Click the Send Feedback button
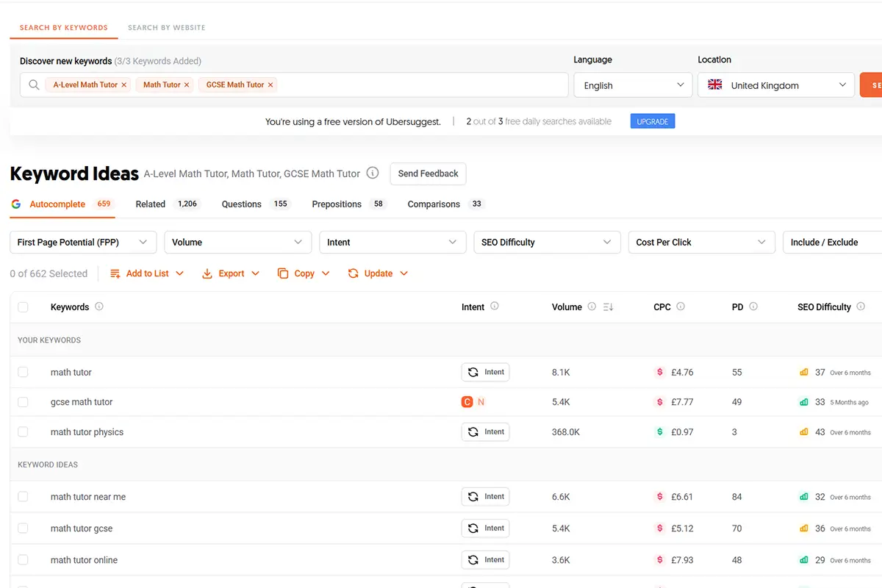This screenshot has width=882, height=588. pyautogui.click(x=428, y=173)
